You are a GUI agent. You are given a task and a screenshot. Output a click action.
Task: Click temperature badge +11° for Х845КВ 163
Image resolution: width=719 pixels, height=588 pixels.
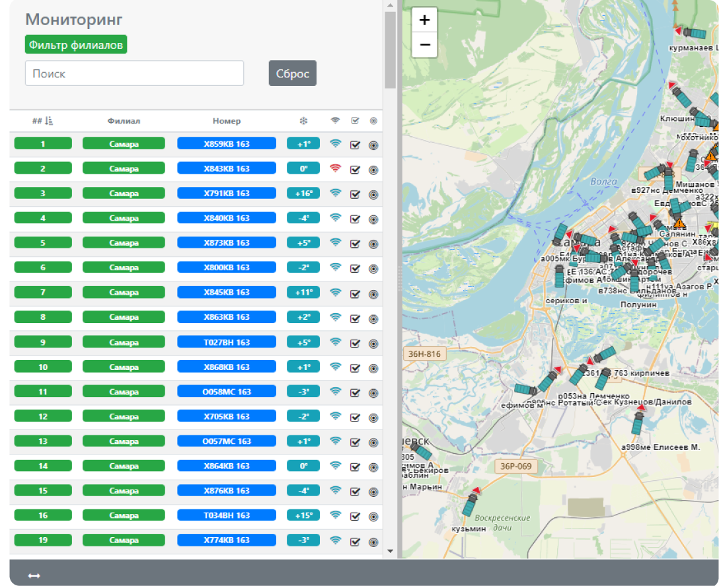pyautogui.click(x=303, y=292)
